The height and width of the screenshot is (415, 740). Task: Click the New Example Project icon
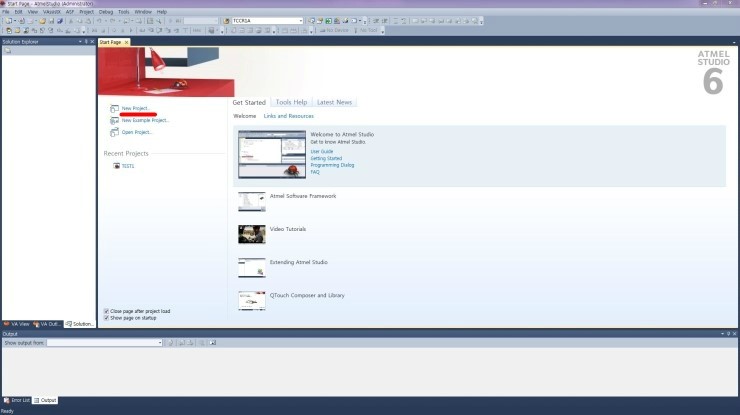115,120
